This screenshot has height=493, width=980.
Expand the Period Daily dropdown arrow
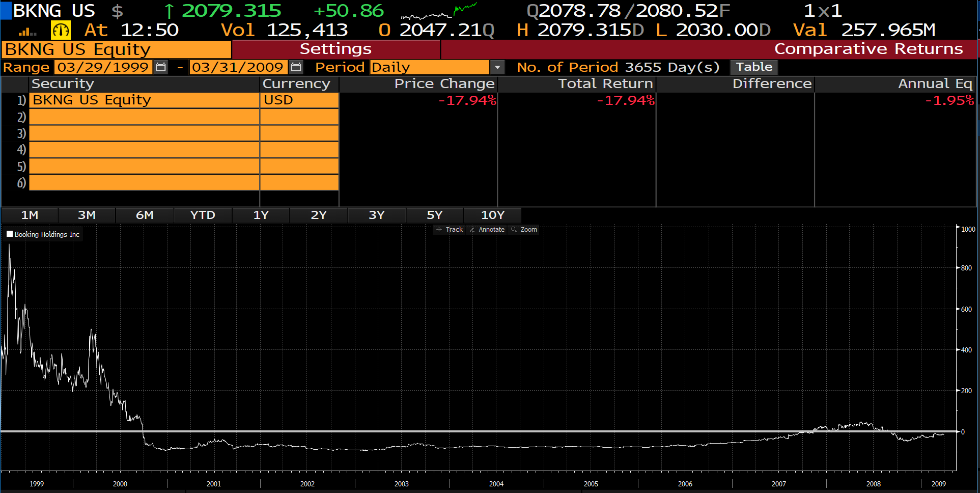point(497,67)
